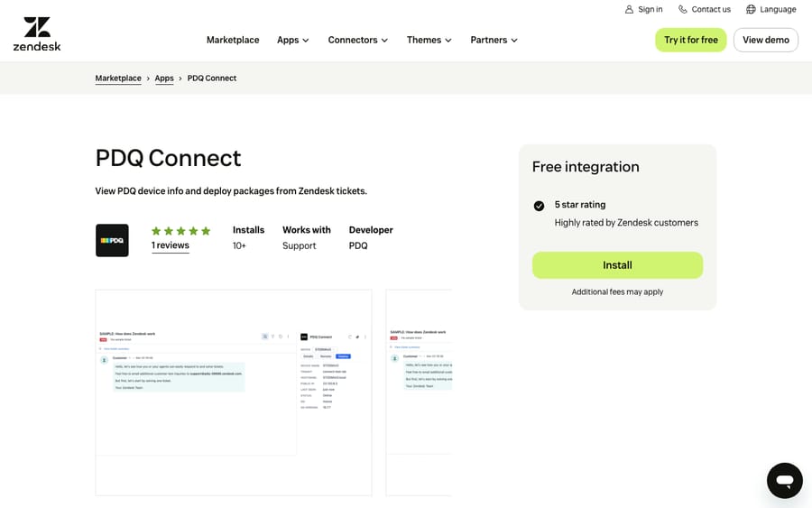Click the Contact us phone icon

point(683,9)
